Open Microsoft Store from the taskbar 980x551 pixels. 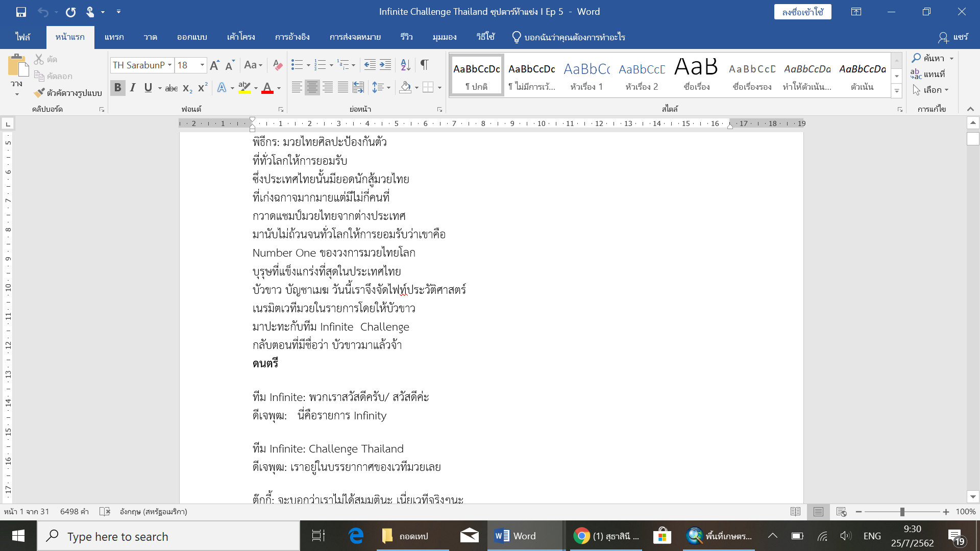[662, 536]
